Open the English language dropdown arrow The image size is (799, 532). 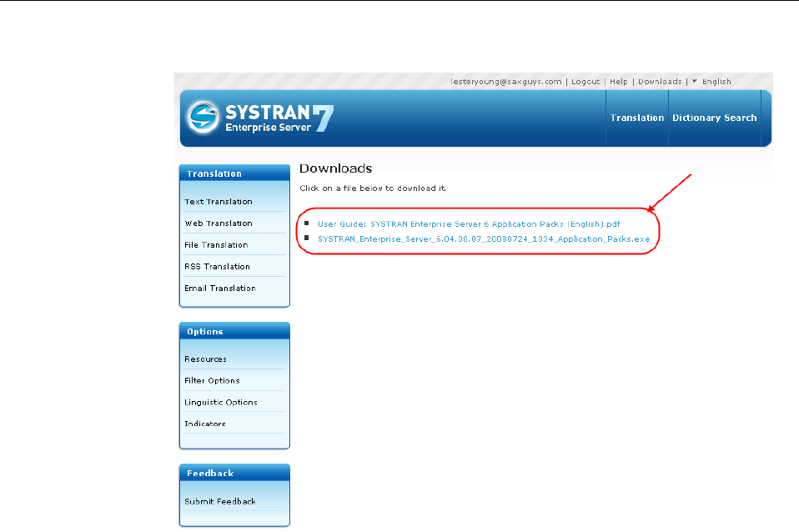click(x=694, y=82)
